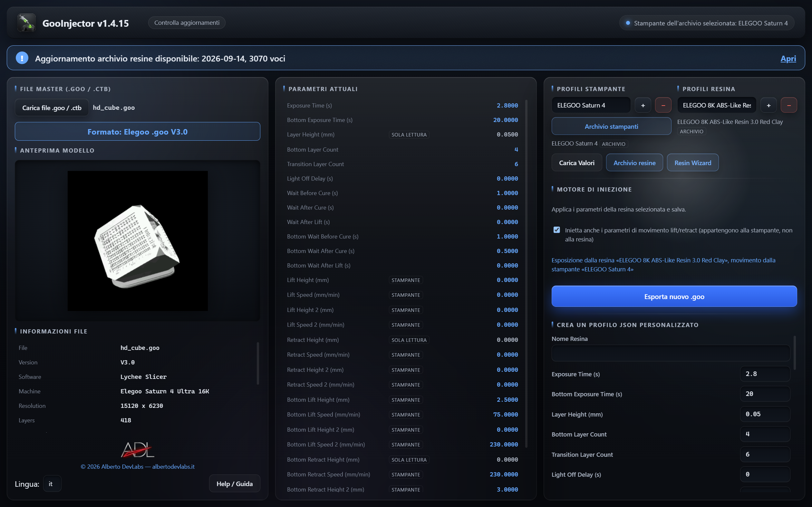Image resolution: width=812 pixels, height=507 pixels.
Task: Open the Resin Wizard
Action: point(692,163)
